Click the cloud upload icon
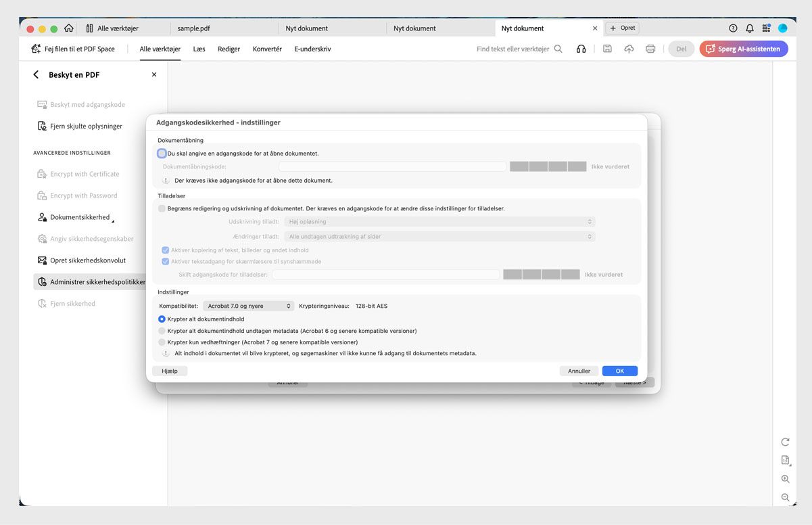The image size is (812, 525). [x=629, y=49]
